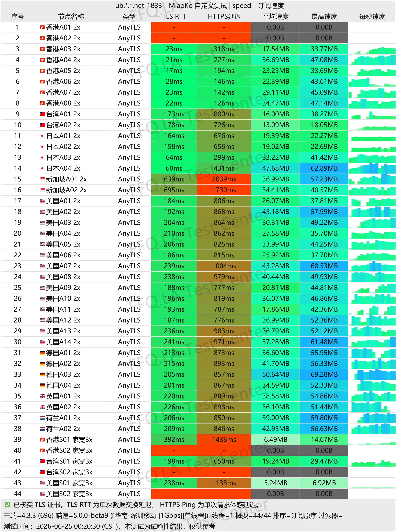
Task: Click the Hong Kong flag beside 香港A01 2x
Action: [42, 27]
